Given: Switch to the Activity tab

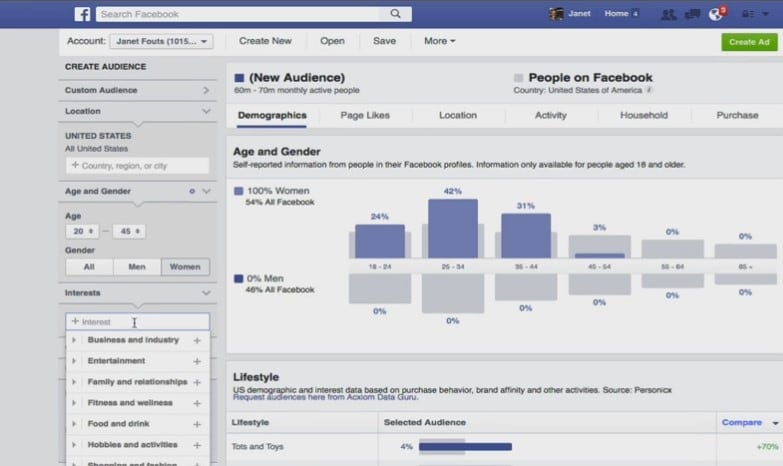Looking at the screenshot, I should (551, 115).
